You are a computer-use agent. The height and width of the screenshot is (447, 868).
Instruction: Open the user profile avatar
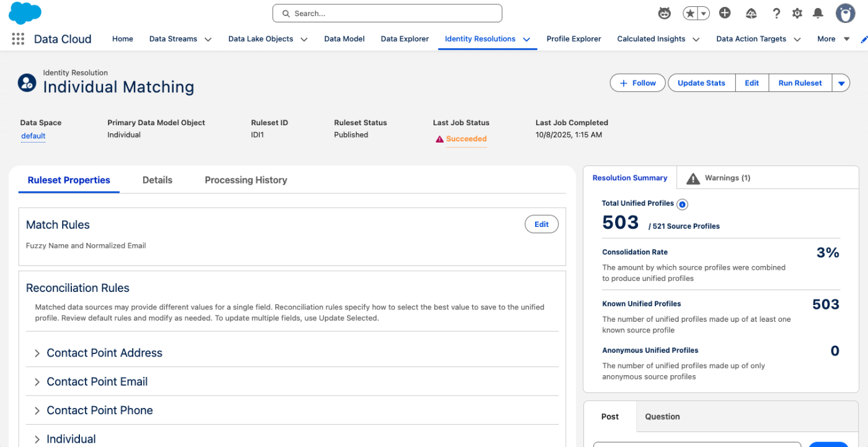[845, 13]
